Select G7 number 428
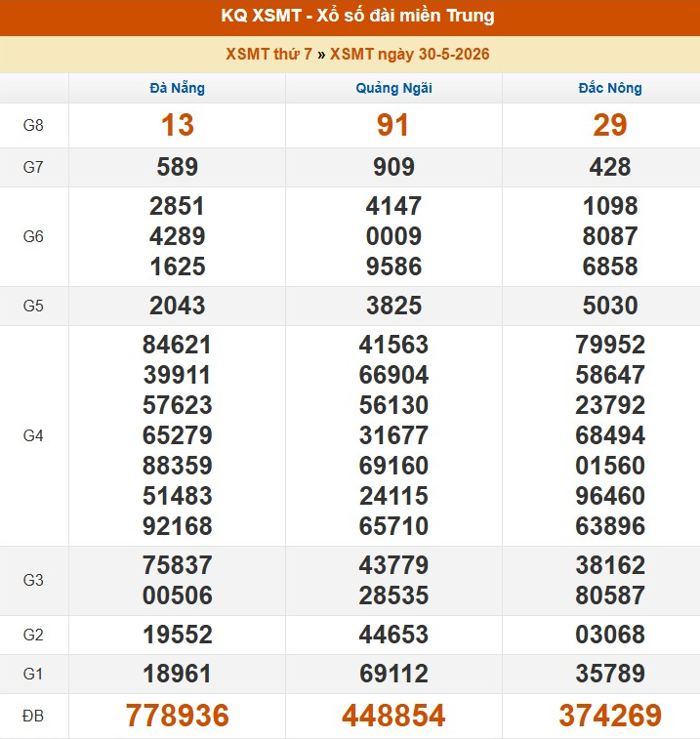The width and height of the screenshot is (700, 739). pyautogui.click(x=610, y=167)
